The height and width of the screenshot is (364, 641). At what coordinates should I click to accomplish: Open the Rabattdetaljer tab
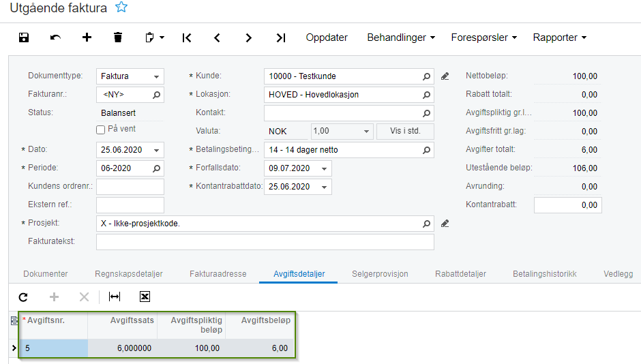pyautogui.click(x=461, y=274)
